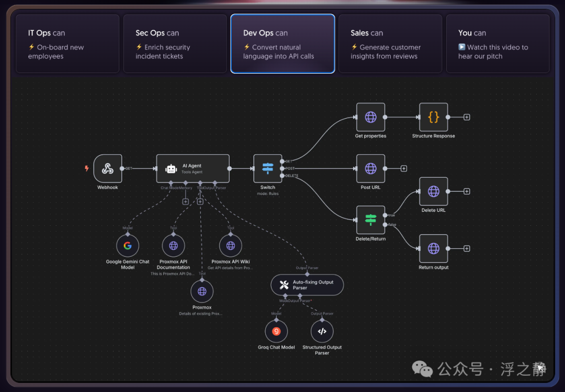Click the 'mode: Rules' label under Switch
The height and width of the screenshot is (392, 565).
(268, 194)
